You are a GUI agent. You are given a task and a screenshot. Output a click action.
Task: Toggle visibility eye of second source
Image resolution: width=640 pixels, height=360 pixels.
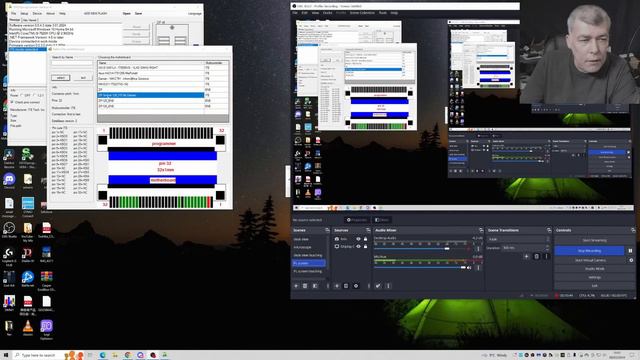coord(358,247)
